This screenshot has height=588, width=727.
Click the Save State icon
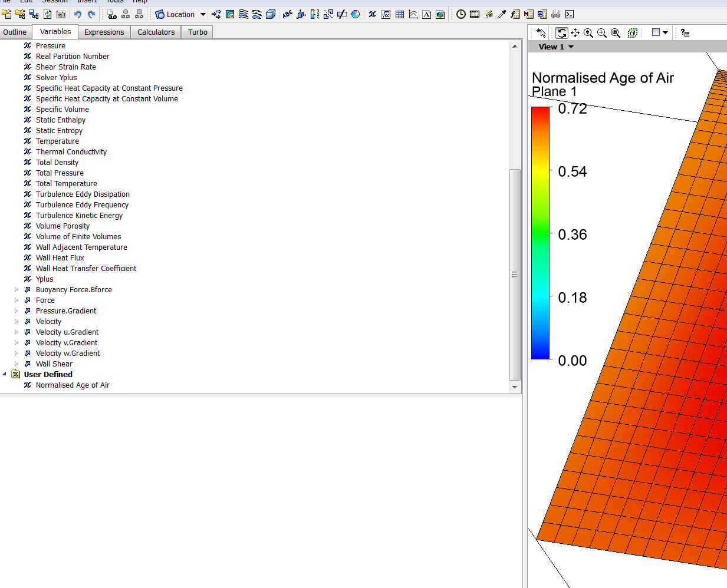[34, 14]
